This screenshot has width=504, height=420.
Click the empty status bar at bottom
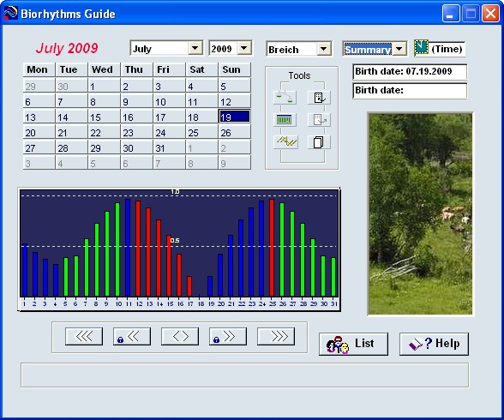pyautogui.click(x=244, y=375)
